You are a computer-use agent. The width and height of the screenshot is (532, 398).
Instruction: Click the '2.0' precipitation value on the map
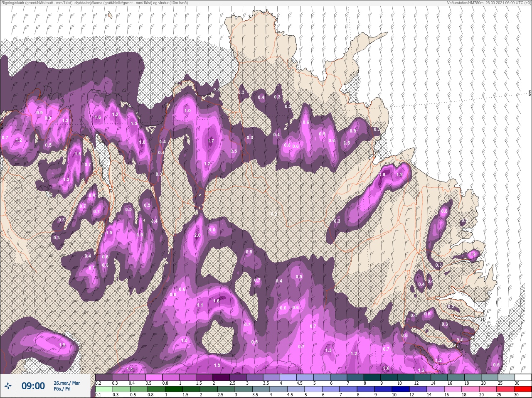(x=198, y=236)
